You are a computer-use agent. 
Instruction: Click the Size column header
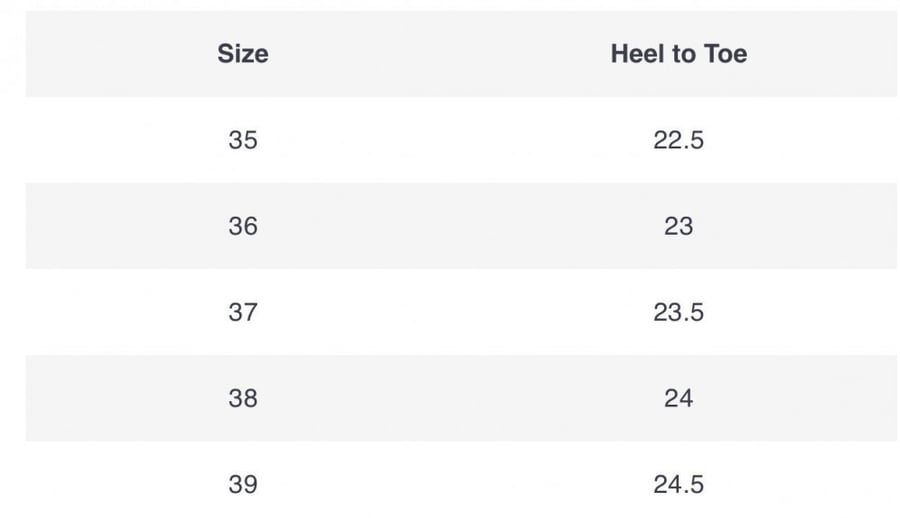pyautogui.click(x=243, y=54)
